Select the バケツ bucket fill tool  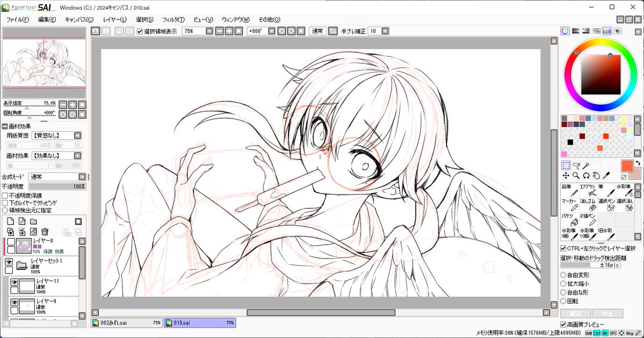tap(569, 219)
